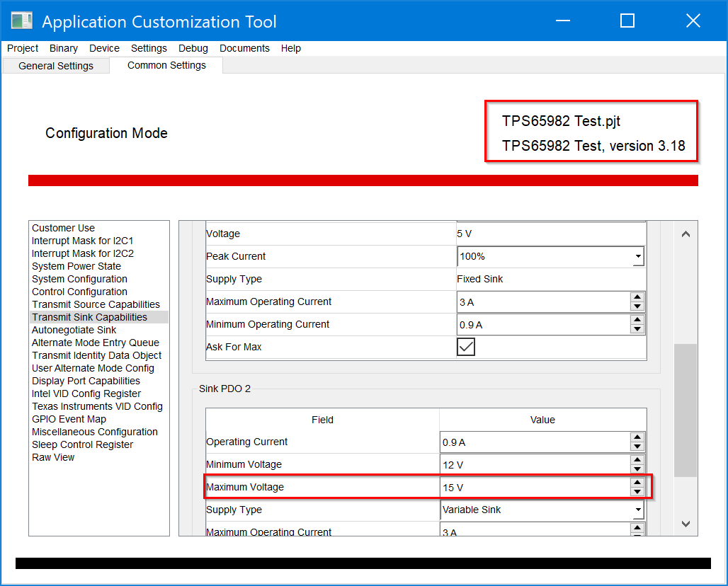Select Autonegotiate Sink entry
This screenshot has height=586, width=728.
(x=74, y=330)
